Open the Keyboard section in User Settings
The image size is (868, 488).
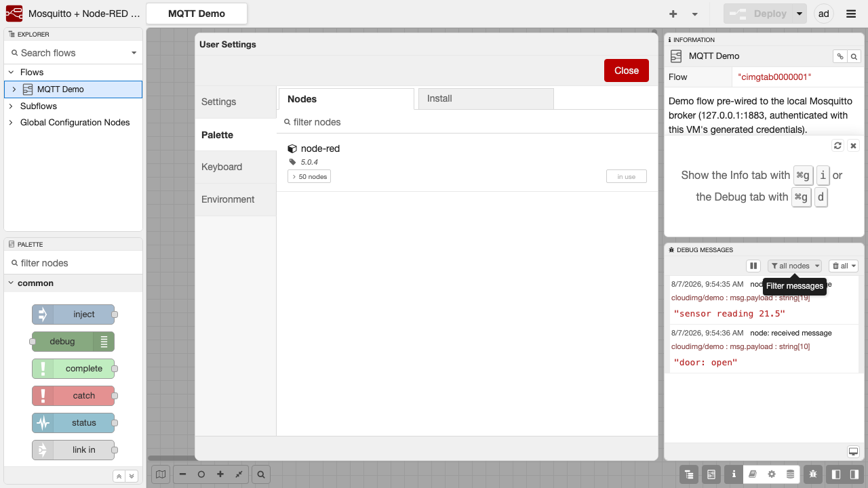(235, 167)
